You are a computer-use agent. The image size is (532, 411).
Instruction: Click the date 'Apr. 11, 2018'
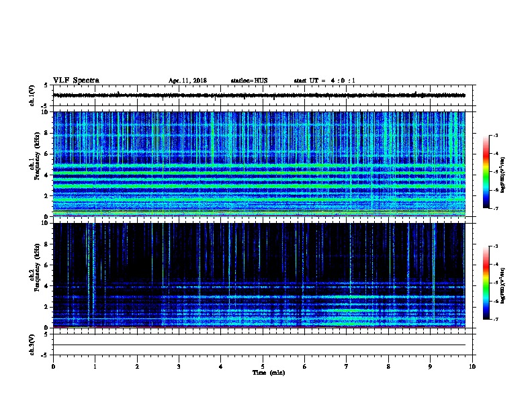(187, 81)
